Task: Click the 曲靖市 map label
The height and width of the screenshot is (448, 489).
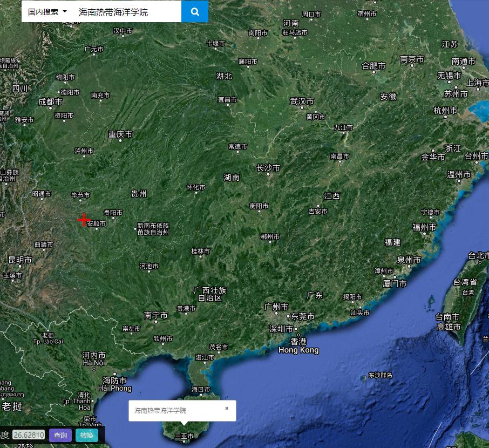Action: (44, 245)
